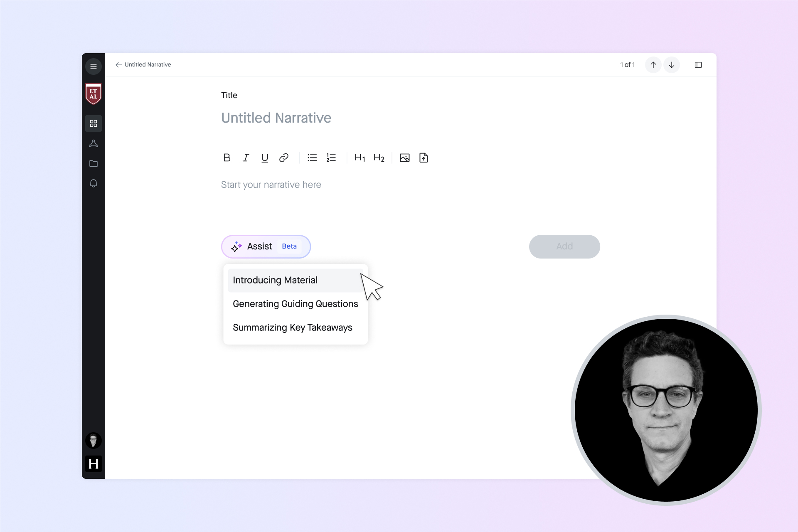This screenshot has width=798, height=532.
Task: Click the narrative title input field
Action: pos(276,118)
